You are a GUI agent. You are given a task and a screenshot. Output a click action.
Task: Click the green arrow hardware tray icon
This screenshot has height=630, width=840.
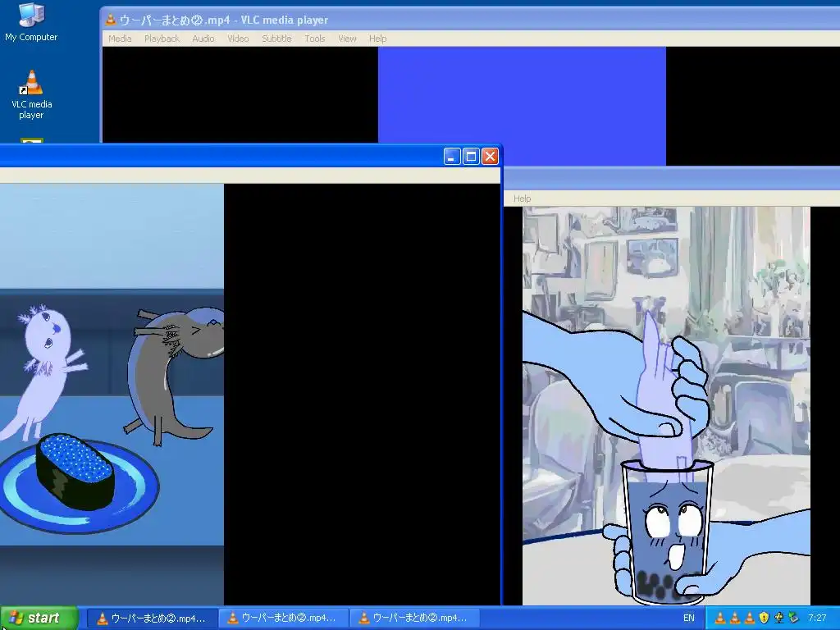point(793,619)
